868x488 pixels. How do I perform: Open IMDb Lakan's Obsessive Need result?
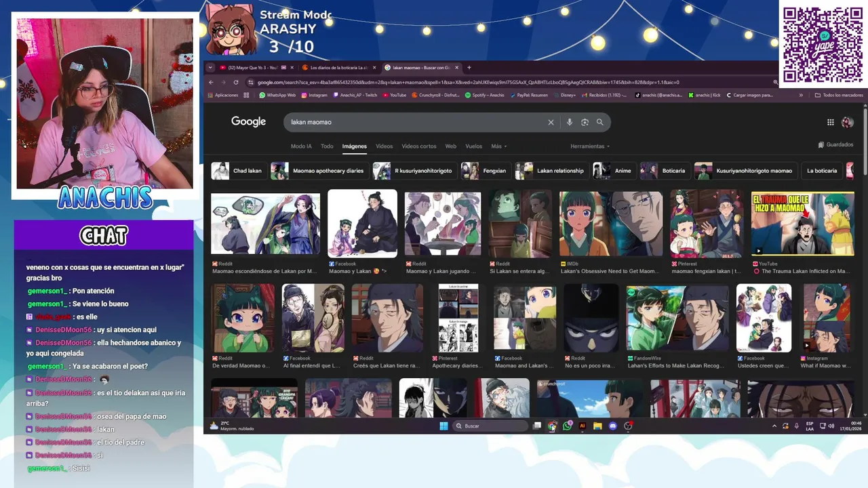point(610,224)
